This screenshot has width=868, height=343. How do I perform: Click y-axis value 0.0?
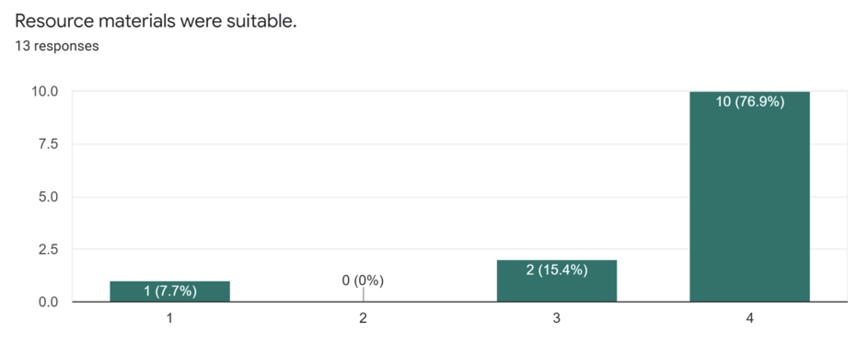pos(48,302)
